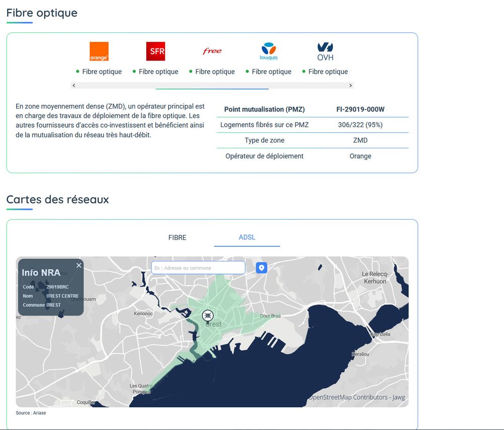Click NRA code 29019BRC
504x430 pixels.
pyautogui.click(x=57, y=287)
